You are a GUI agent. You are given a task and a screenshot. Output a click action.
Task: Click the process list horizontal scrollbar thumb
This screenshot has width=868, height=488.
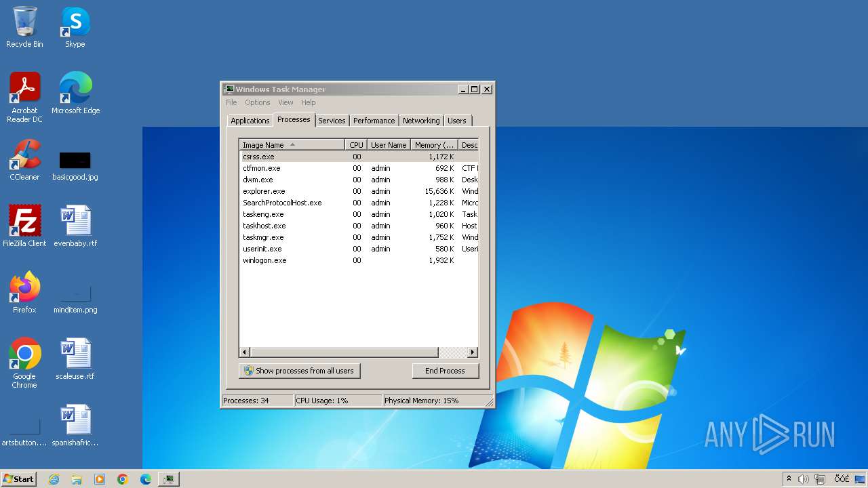point(344,352)
